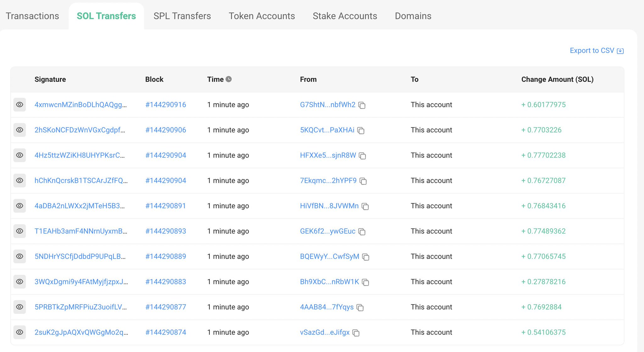
Task: Copy address GEK6f2...ywGEuc
Action: [x=362, y=232]
